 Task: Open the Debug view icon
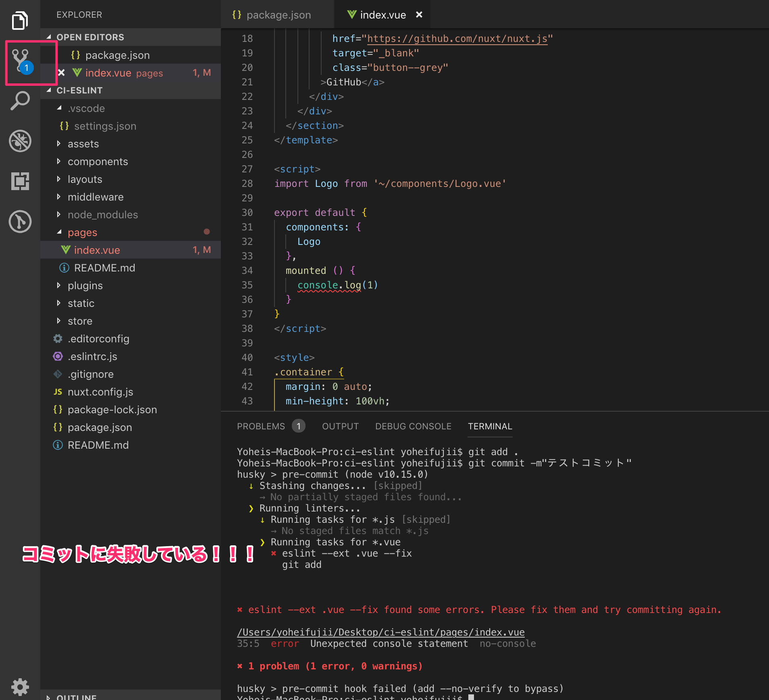[20, 141]
